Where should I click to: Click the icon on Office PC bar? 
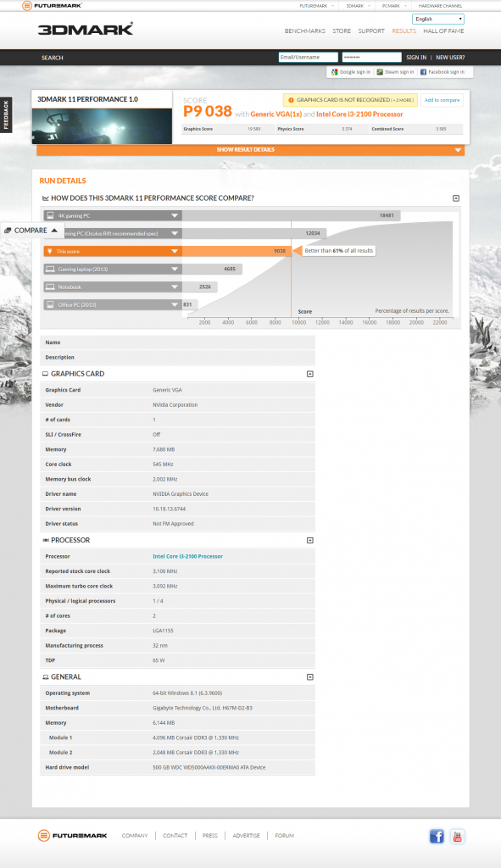50,304
